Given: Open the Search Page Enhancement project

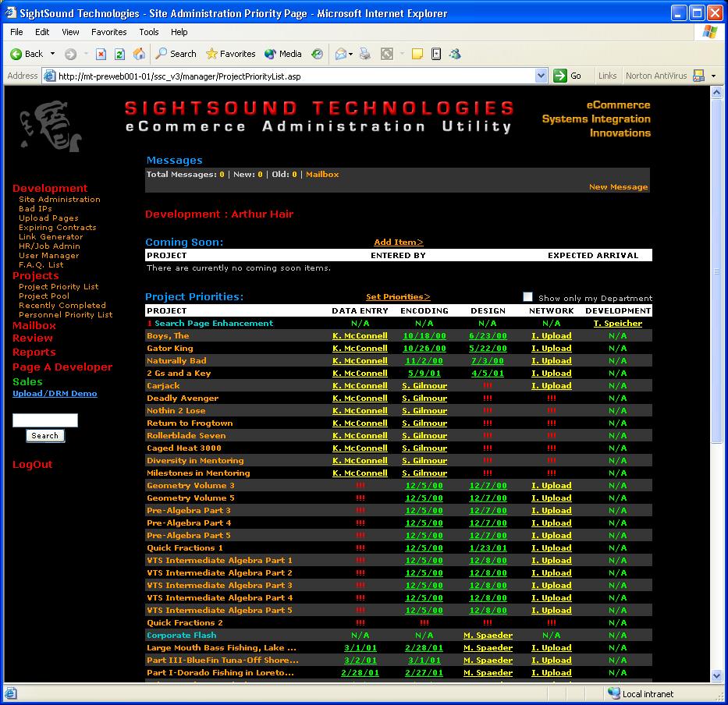Looking at the screenshot, I should coord(214,324).
